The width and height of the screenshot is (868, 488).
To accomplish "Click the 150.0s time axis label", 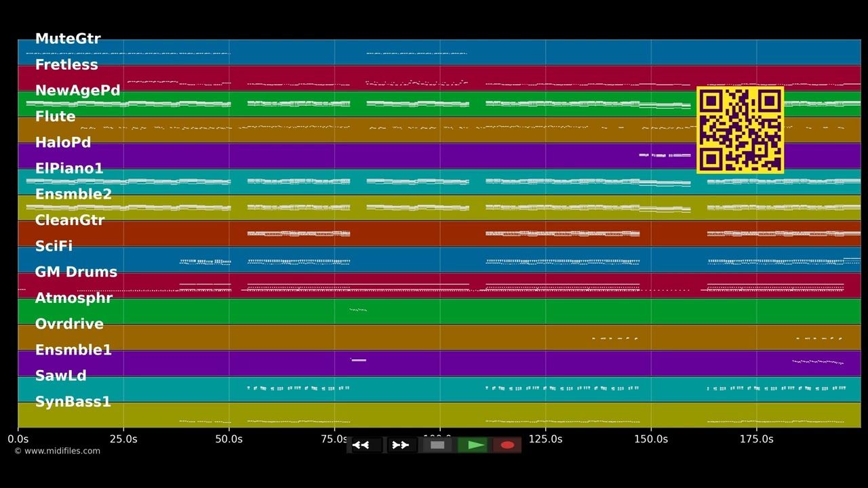I will coord(651,439).
